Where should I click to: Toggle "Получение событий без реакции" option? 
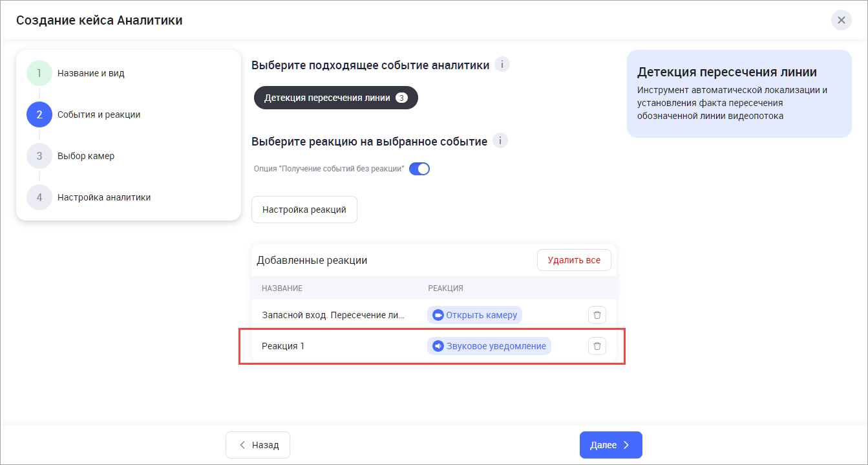tap(419, 169)
